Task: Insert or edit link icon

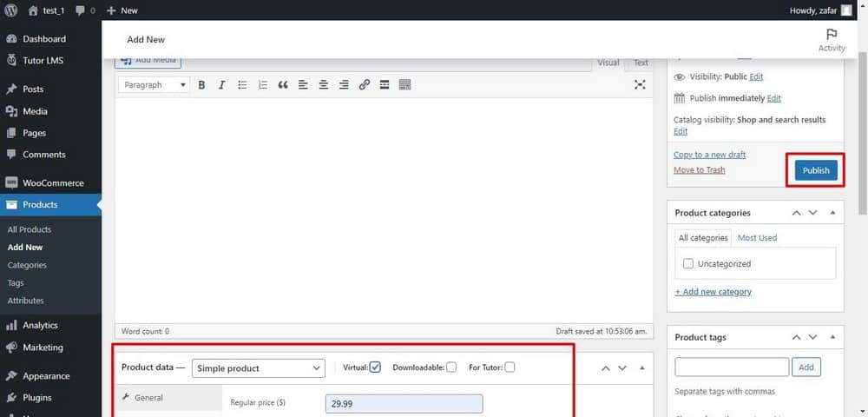Action: (365, 85)
